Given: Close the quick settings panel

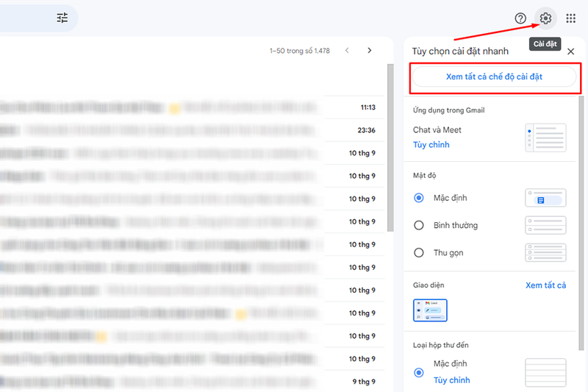Looking at the screenshot, I should [570, 51].
